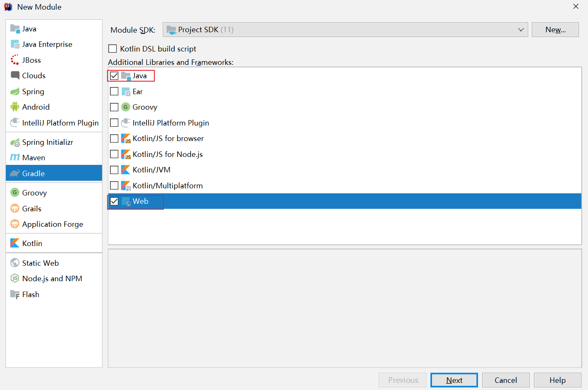Check the Kotlin/JS for Node.js checkbox
588x390 pixels.
[x=114, y=154]
